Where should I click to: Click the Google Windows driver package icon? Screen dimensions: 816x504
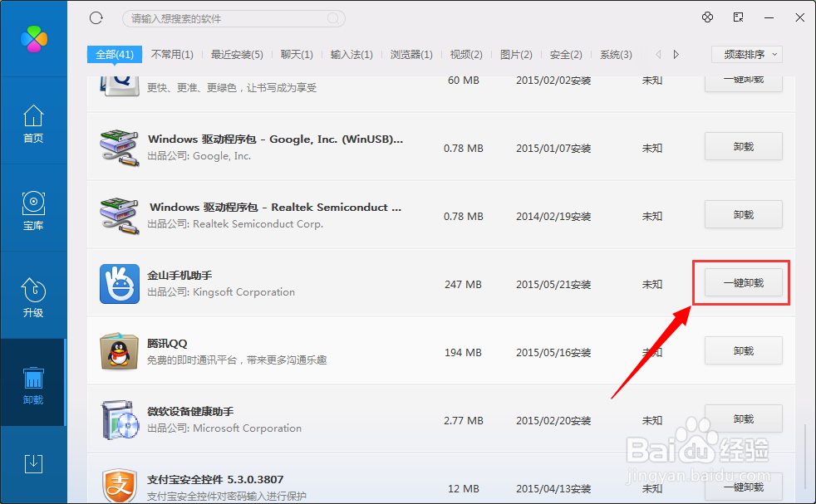pyautogui.click(x=119, y=146)
